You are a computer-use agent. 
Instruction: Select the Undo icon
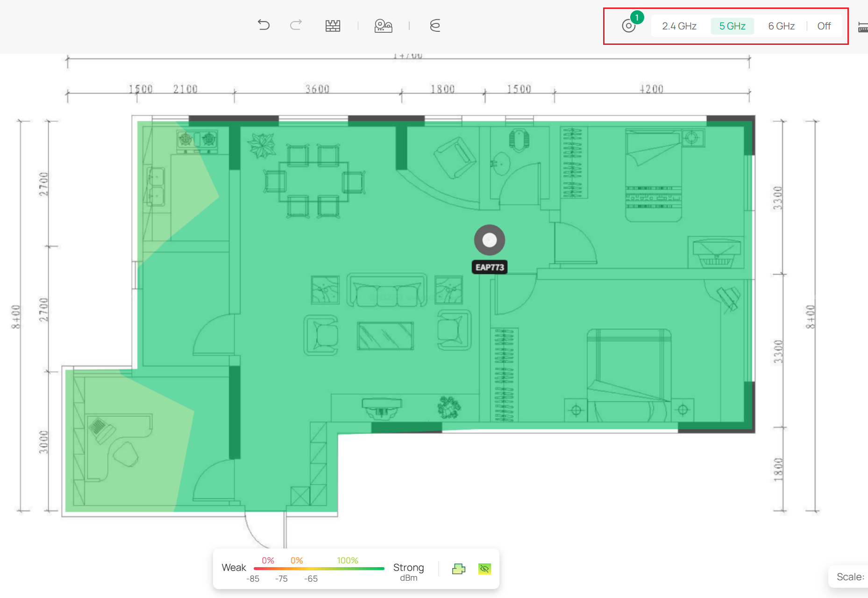pos(264,25)
